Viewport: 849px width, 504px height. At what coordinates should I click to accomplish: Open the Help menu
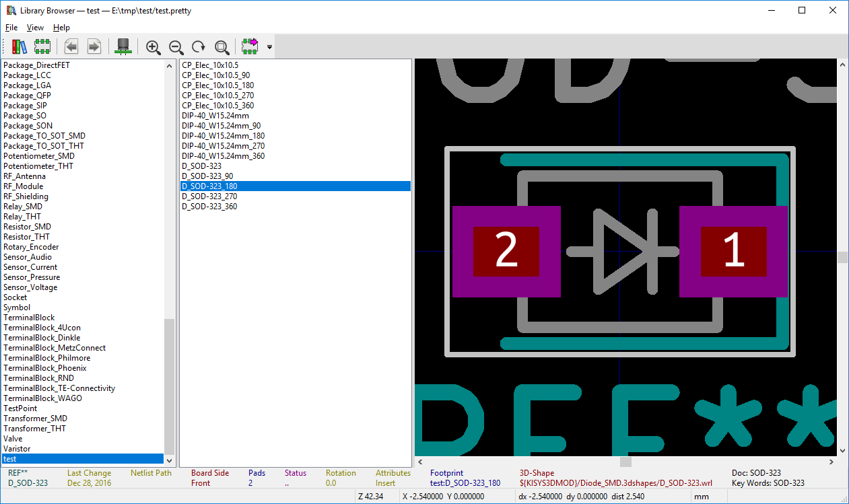tap(61, 28)
